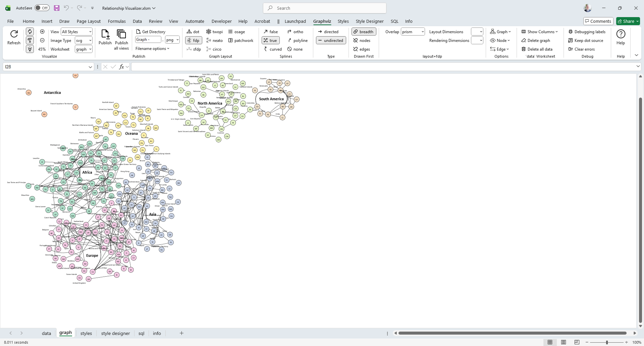Click the Publish all views icon

(x=121, y=34)
